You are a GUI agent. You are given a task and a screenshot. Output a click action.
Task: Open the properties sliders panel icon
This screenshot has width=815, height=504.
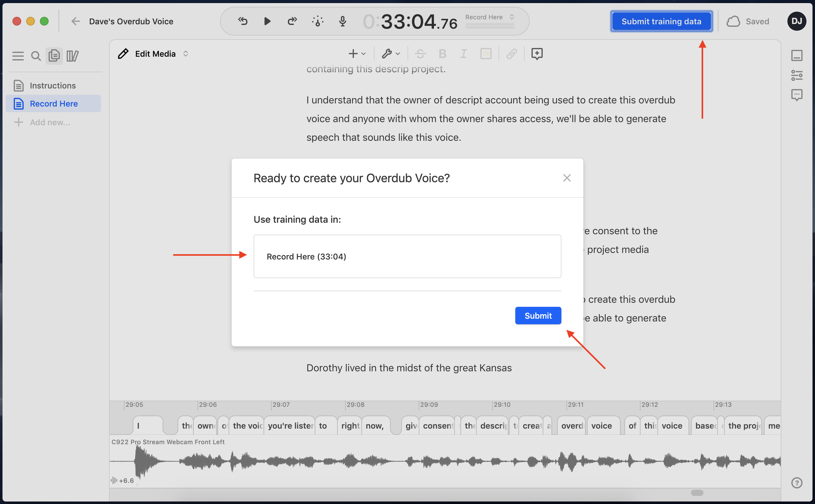pyautogui.click(x=797, y=75)
